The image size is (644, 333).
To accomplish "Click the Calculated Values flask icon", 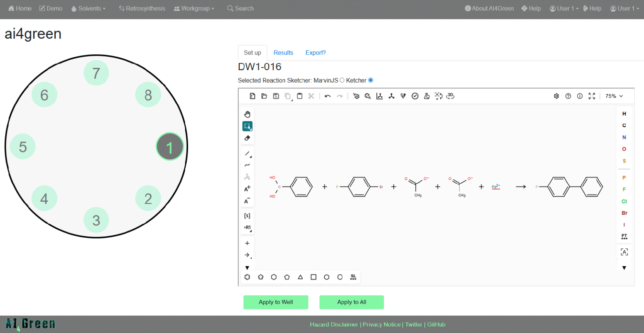I will click(427, 96).
